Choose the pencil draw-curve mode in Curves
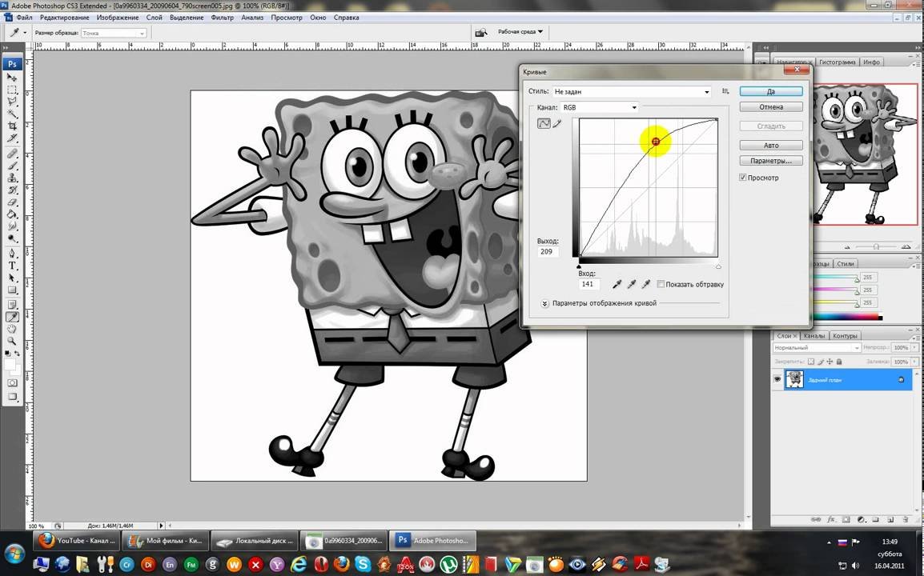The height and width of the screenshot is (576, 924). [x=556, y=123]
